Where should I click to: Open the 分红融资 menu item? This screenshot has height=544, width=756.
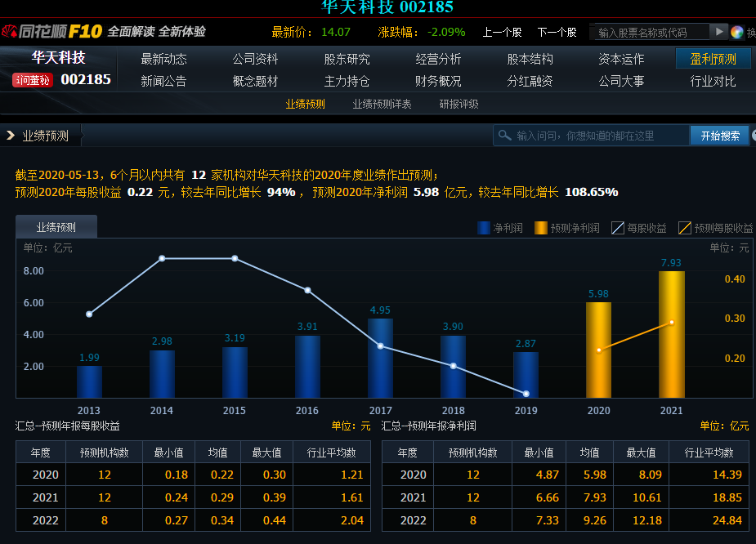530,81
